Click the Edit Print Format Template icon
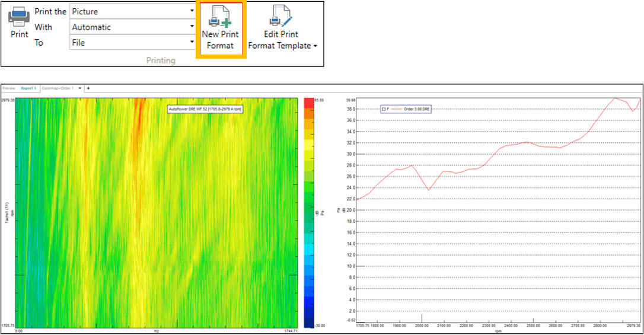 (x=281, y=17)
